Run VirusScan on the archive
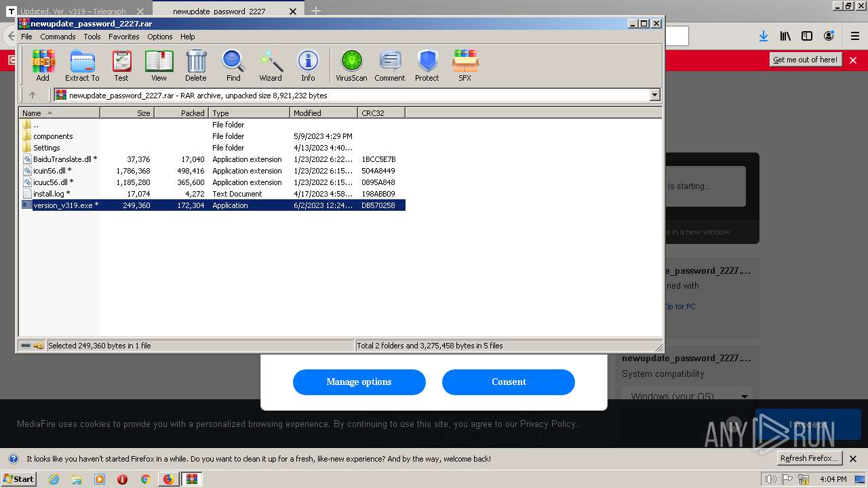The image size is (868, 488). 351,66
